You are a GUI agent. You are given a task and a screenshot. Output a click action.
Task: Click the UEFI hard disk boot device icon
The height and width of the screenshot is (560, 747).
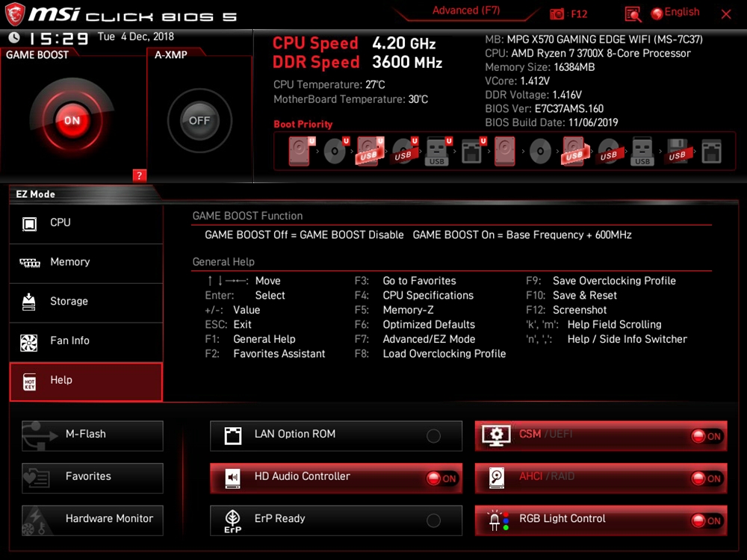[301, 151]
